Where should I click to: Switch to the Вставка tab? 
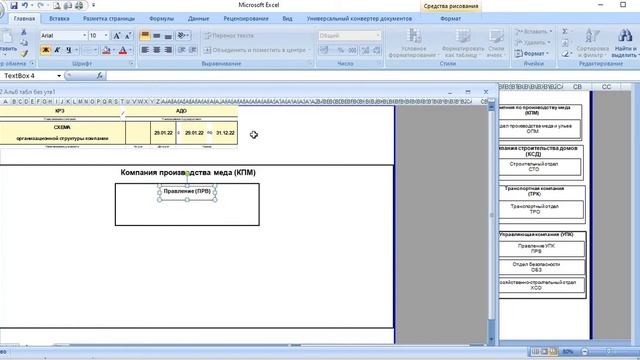point(59,18)
